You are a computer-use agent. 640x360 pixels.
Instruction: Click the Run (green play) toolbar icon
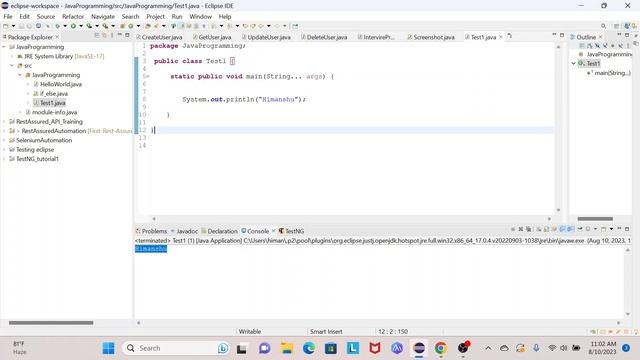pos(73,26)
